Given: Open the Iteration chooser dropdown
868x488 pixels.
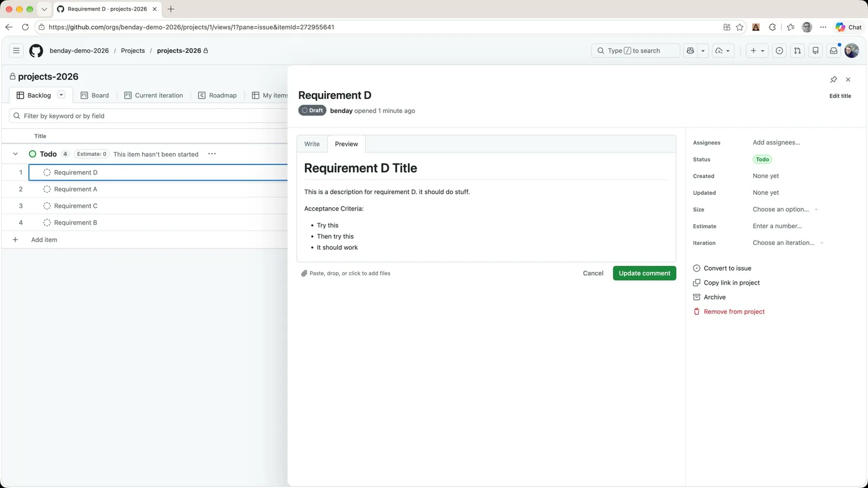Looking at the screenshot, I should point(788,243).
